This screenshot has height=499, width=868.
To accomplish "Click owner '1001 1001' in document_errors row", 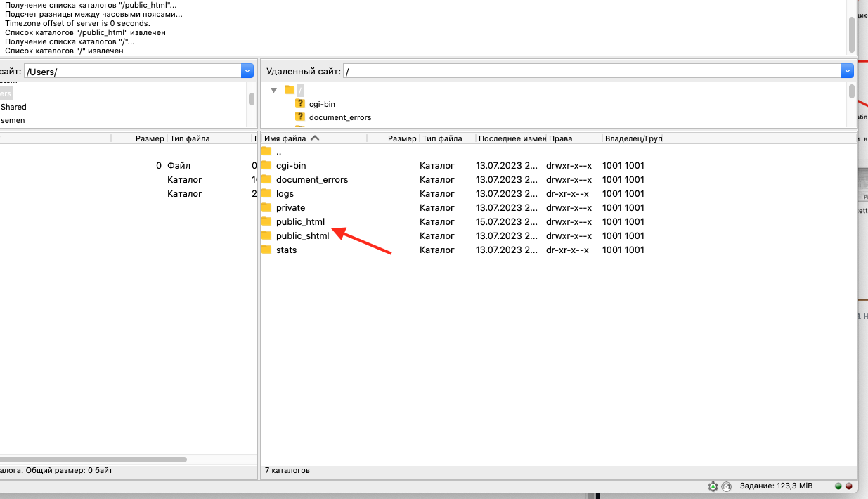I will click(623, 179).
